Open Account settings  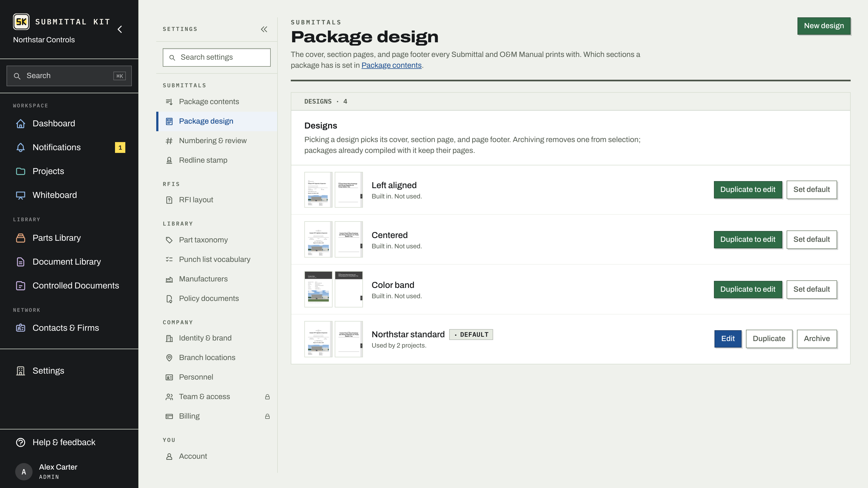(217, 456)
